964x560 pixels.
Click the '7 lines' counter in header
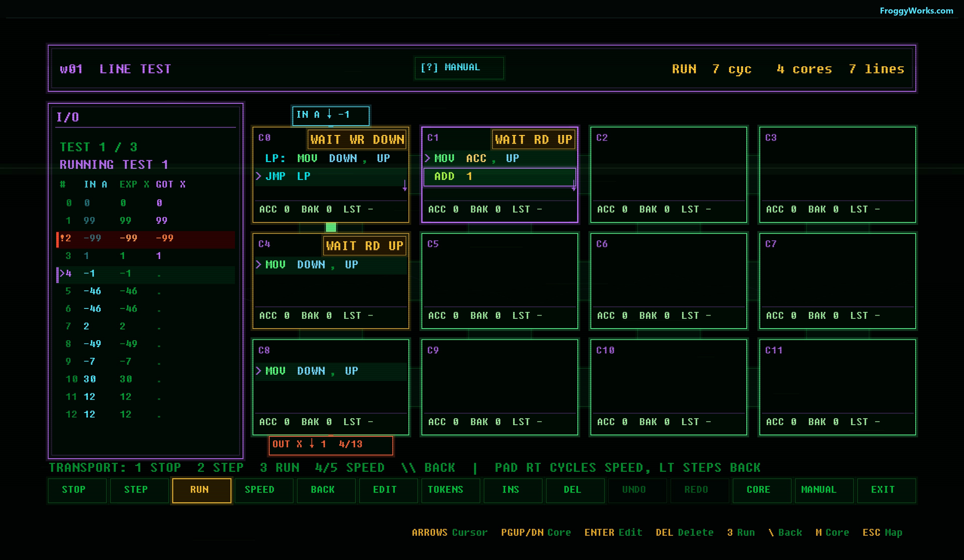click(876, 69)
